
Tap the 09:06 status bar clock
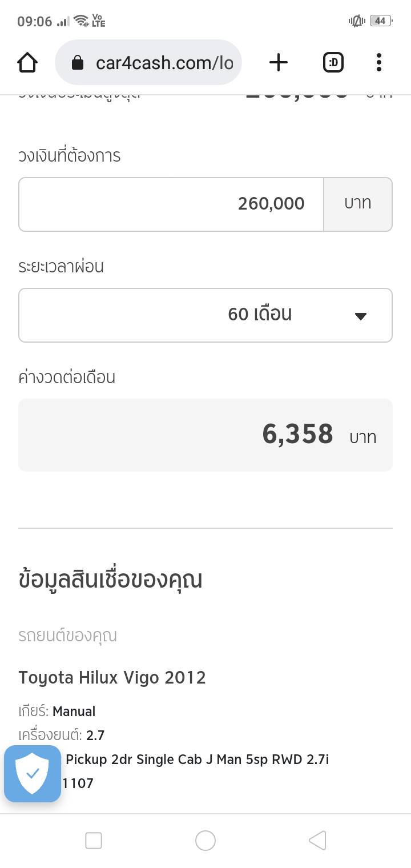click(x=34, y=22)
